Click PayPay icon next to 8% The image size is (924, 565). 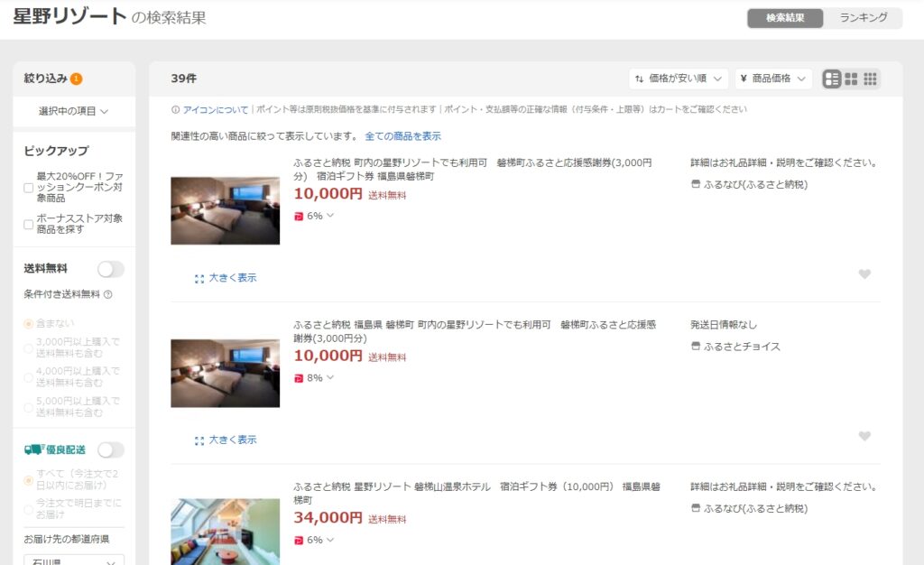tap(299, 378)
